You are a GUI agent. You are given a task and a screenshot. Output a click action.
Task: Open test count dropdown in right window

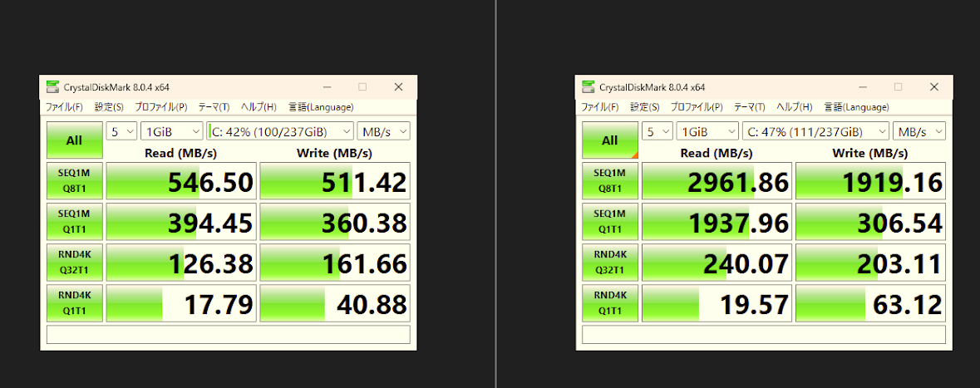tap(657, 131)
